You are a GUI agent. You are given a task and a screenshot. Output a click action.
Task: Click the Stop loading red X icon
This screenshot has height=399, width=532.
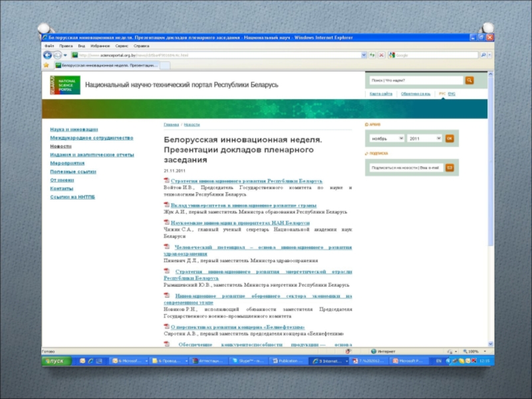coord(381,55)
